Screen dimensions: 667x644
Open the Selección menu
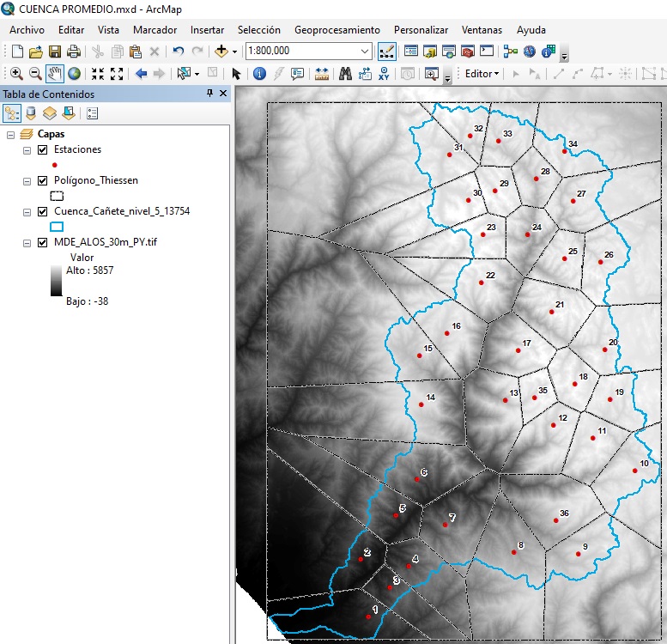(258, 30)
